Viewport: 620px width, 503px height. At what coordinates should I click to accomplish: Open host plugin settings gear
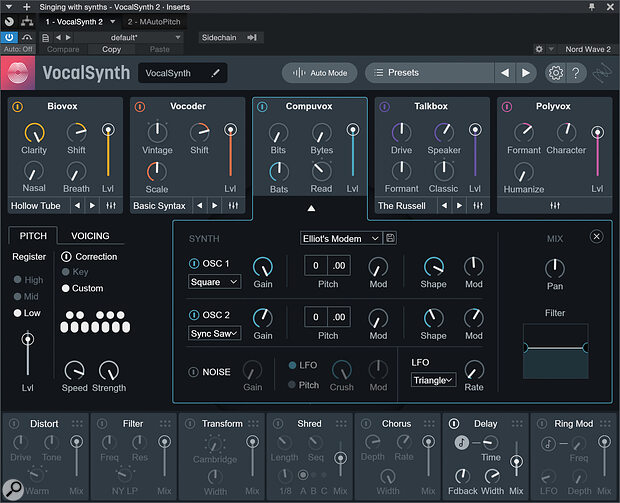click(x=539, y=49)
